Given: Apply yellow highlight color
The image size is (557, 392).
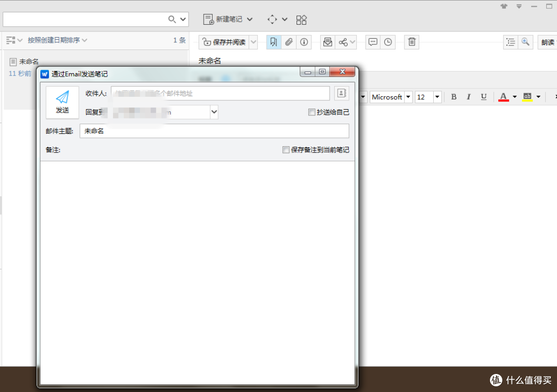Looking at the screenshot, I should (x=527, y=97).
